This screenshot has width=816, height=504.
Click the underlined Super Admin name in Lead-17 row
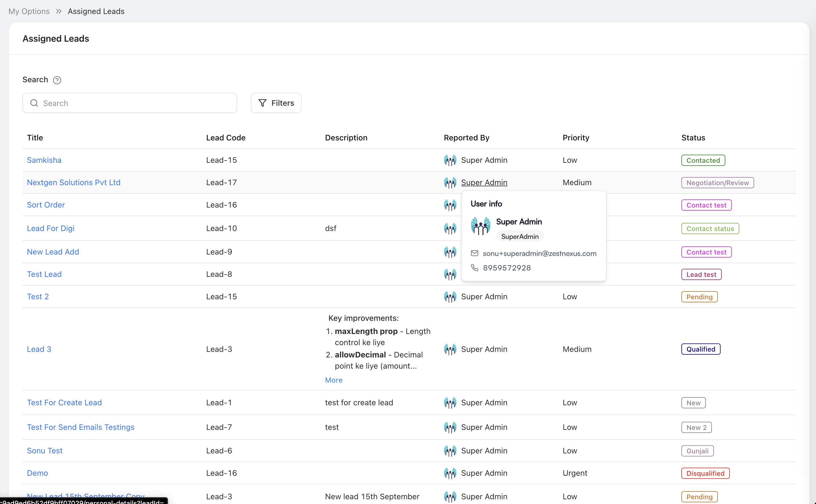coord(484,182)
